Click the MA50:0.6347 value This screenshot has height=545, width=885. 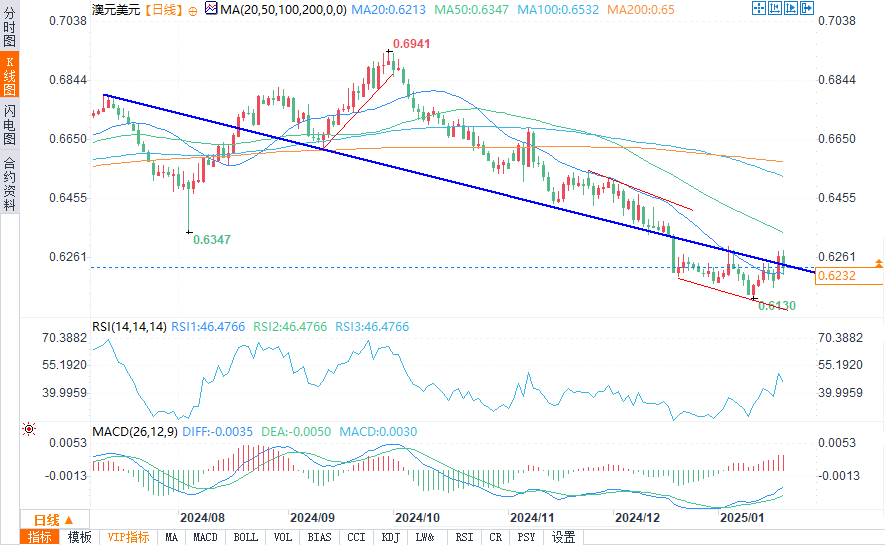471,10
